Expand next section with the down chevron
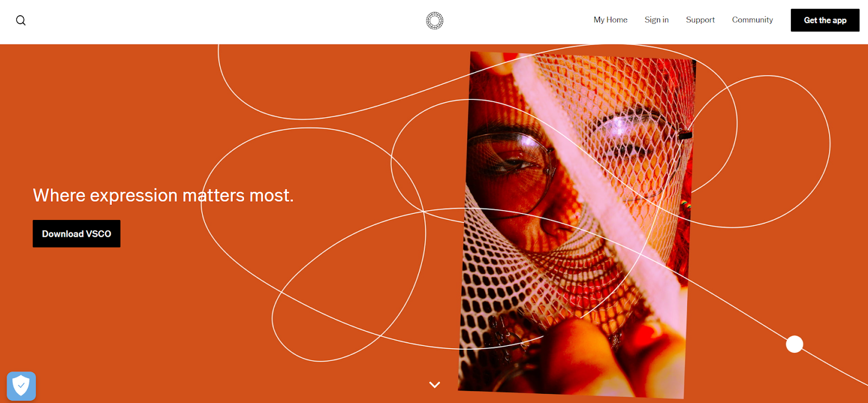Viewport: 868px width, 403px height. [x=435, y=385]
